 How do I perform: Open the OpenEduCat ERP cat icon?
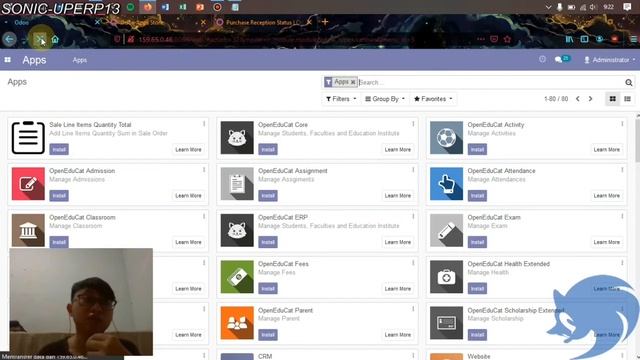click(x=237, y=230)
